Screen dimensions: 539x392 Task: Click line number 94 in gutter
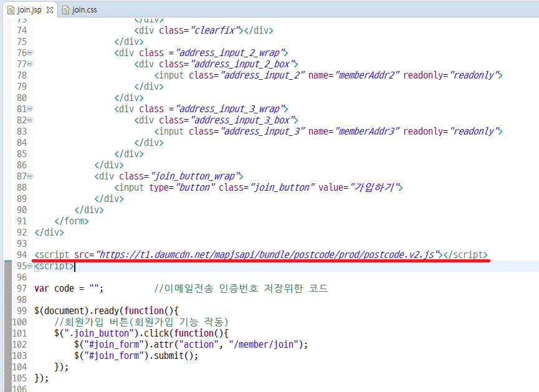tap(22, 254)
